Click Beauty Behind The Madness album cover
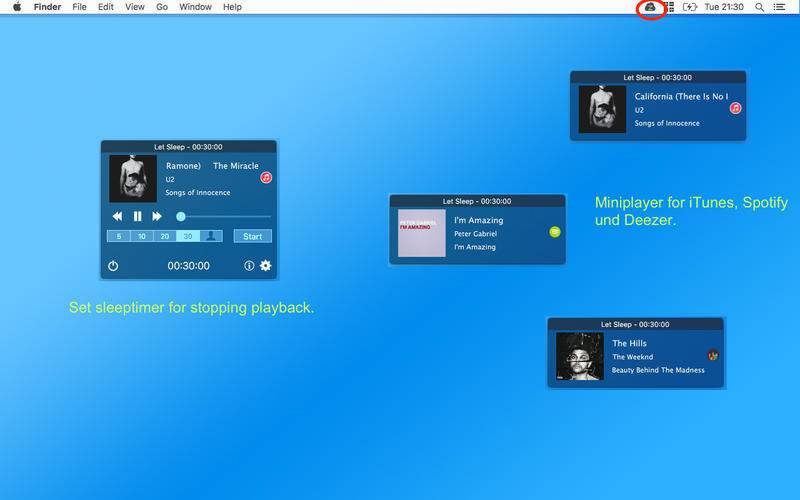 pos(580,356)
